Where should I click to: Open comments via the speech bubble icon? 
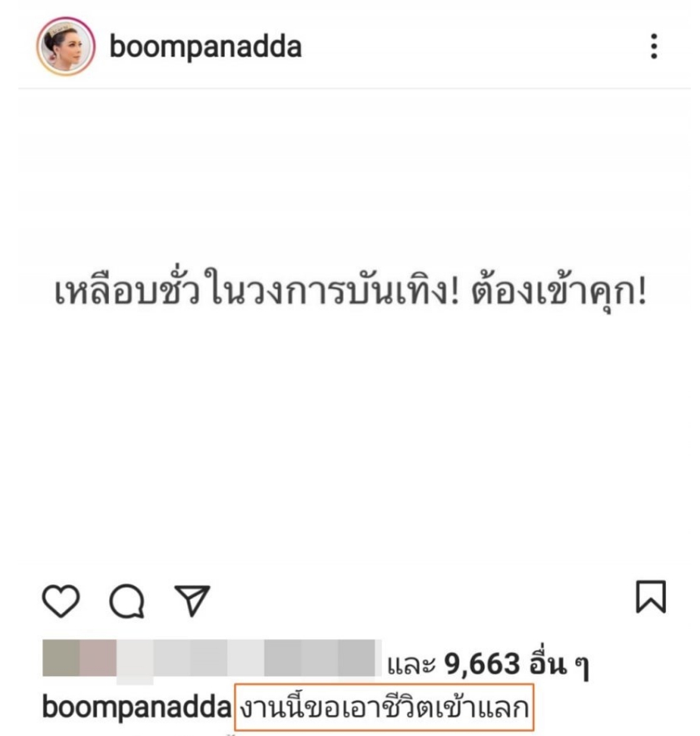(x=127, y=600)
